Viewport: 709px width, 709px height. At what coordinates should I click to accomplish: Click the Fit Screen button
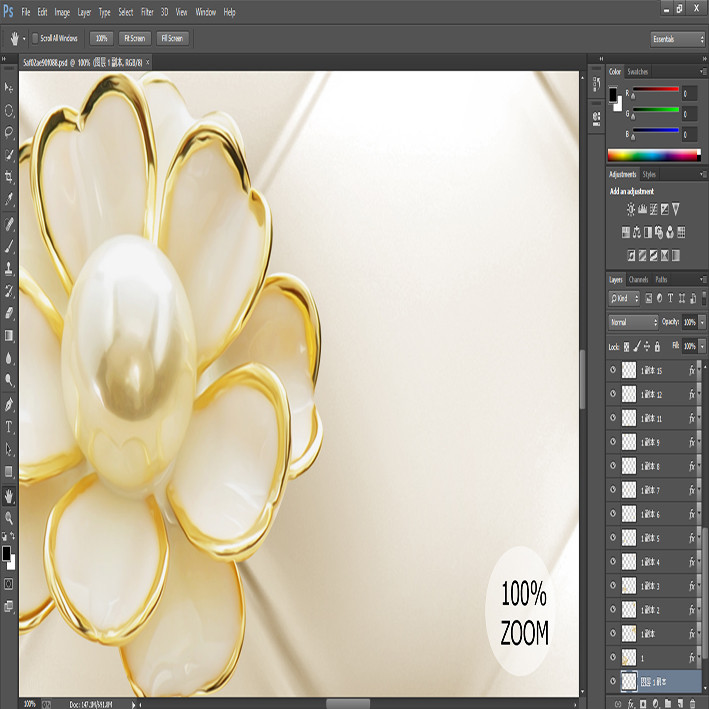[x=135, y=38]
